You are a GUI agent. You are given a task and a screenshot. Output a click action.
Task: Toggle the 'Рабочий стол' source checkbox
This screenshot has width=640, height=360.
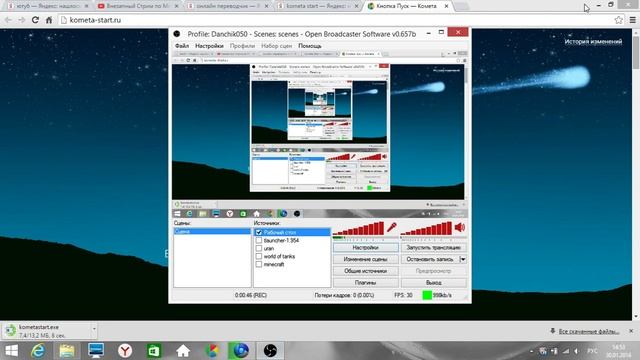(x=259, y=232)
